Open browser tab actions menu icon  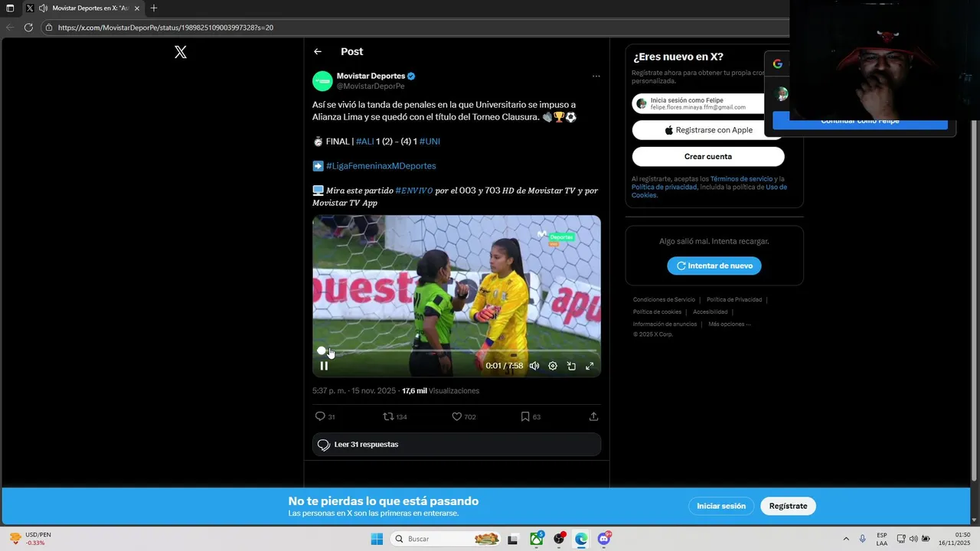coord(10,8)
